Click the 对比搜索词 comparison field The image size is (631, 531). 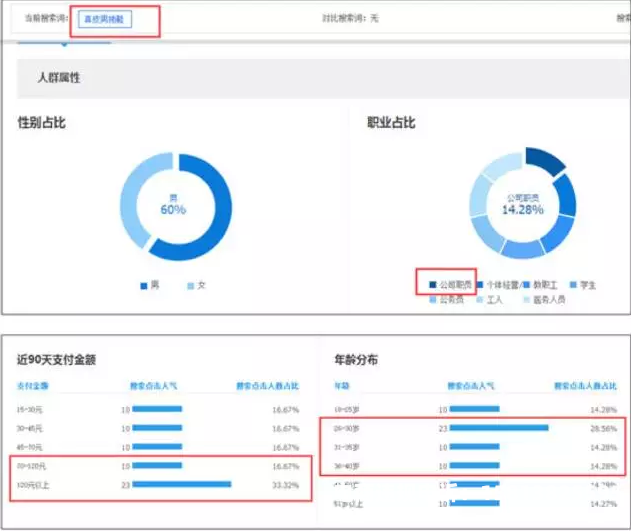(x=352, y=19)
